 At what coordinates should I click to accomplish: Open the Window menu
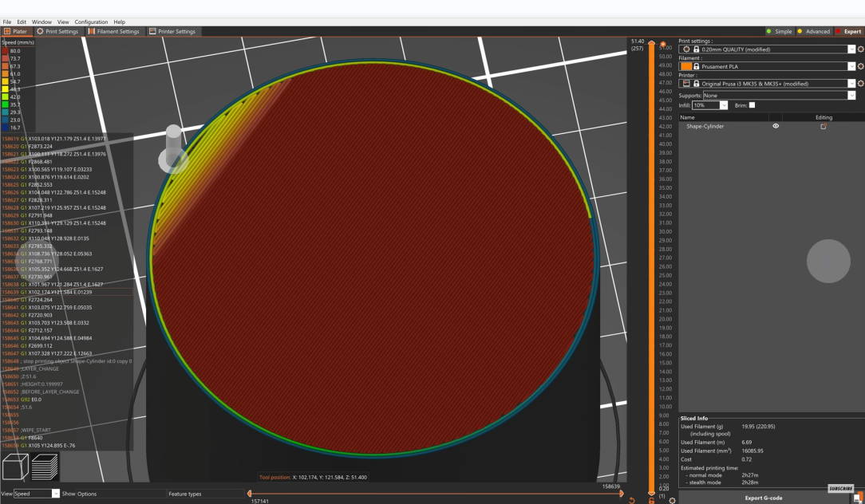tap(41, 22)
